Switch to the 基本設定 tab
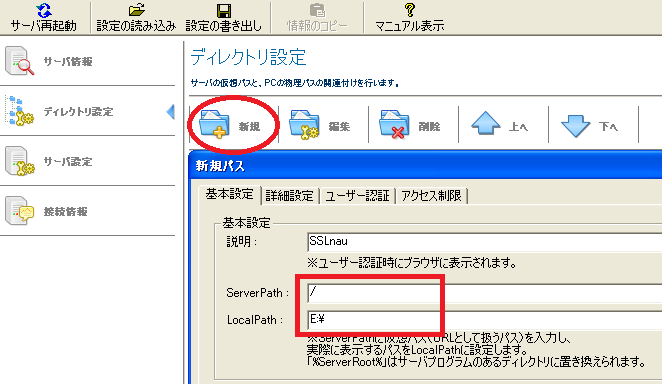The width and height of the screenshot is (662, 384). 229,195
